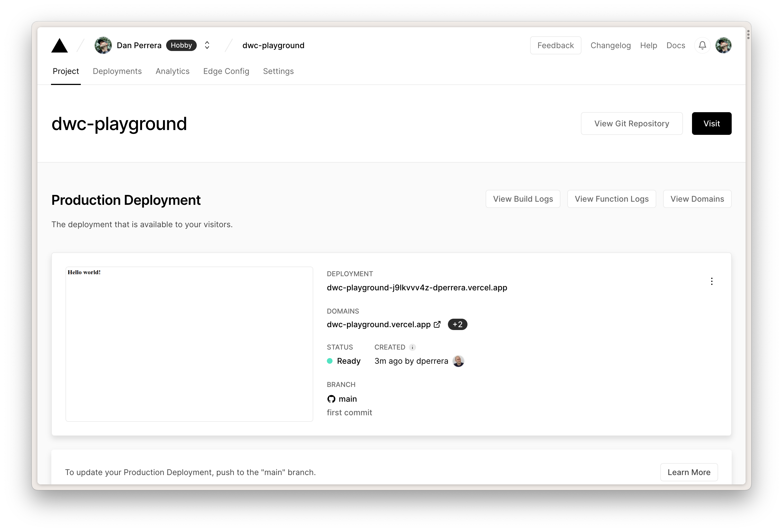Click dperrera's avatar by created time
The image size is (783, 532).
point(458,361)
